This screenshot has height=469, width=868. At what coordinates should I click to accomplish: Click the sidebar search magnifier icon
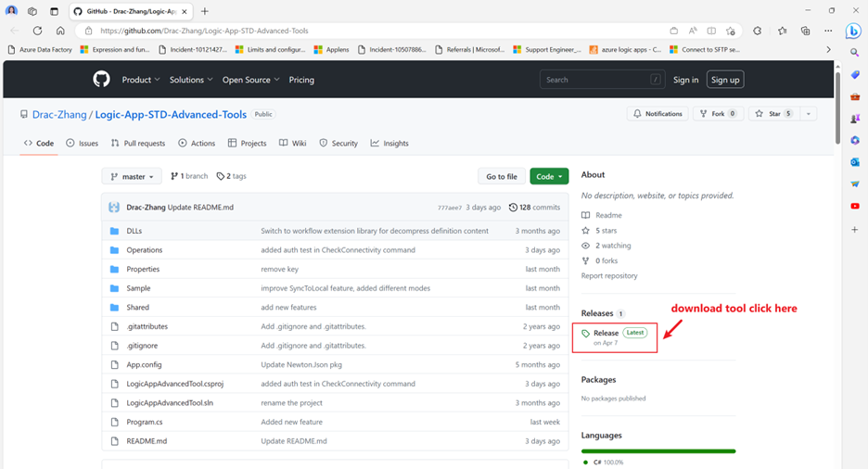pos(855,53)
